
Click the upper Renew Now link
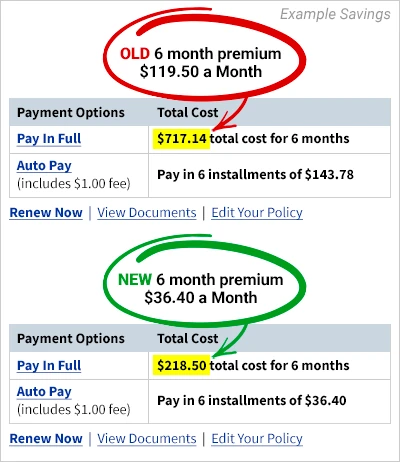[x=46, y=212]
